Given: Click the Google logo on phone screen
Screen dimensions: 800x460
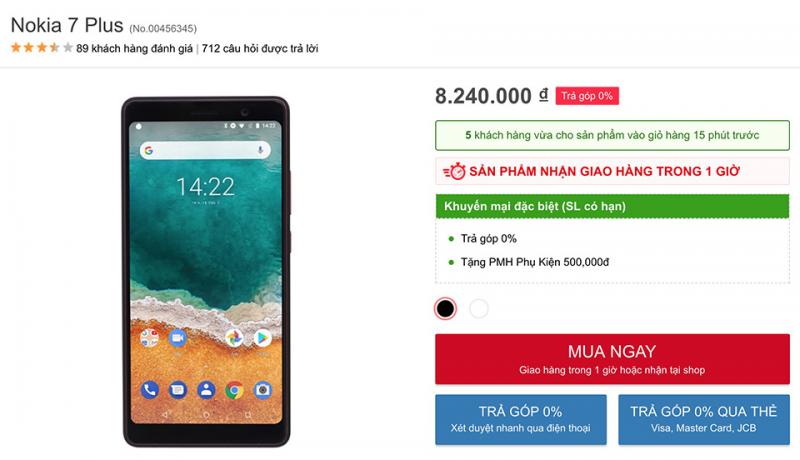Looking at the screenshot, I should tap(148, 150).
